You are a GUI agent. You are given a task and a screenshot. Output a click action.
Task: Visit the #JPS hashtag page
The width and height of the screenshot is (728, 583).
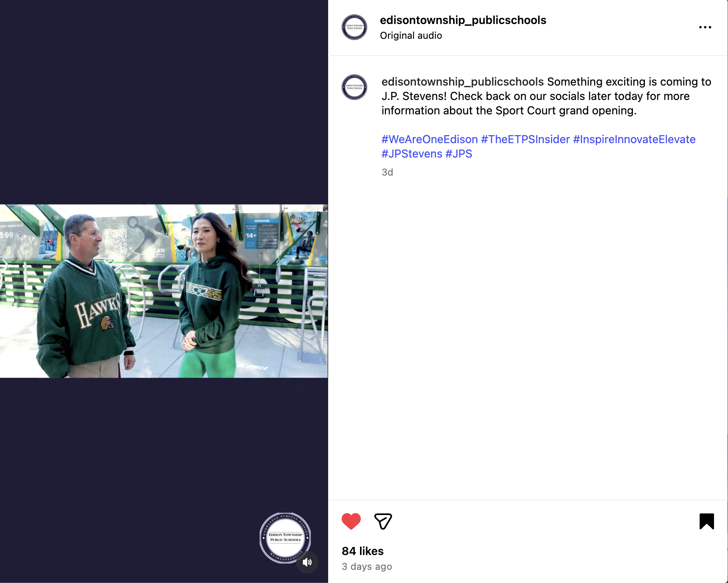459,154
